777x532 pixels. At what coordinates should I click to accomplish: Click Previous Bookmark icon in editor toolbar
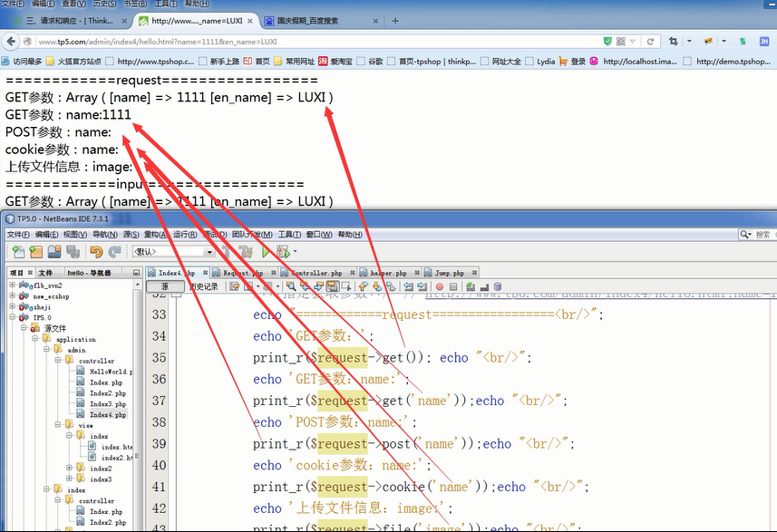(364, 286)
